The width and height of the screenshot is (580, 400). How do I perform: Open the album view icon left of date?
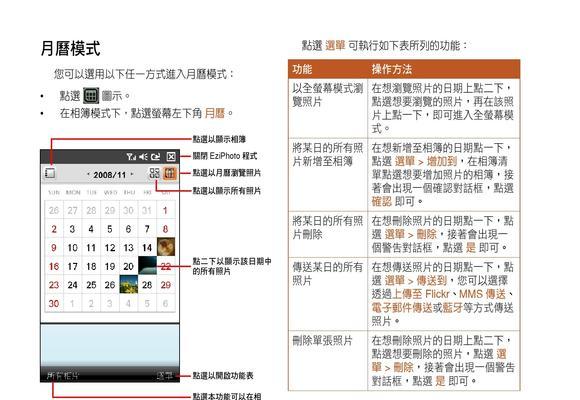click(50, 173)
